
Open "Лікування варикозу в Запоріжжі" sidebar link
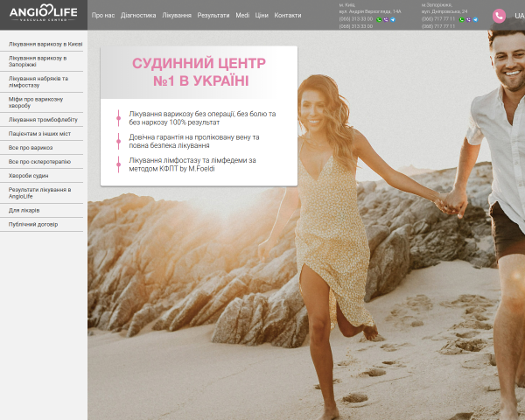point(38,61)
